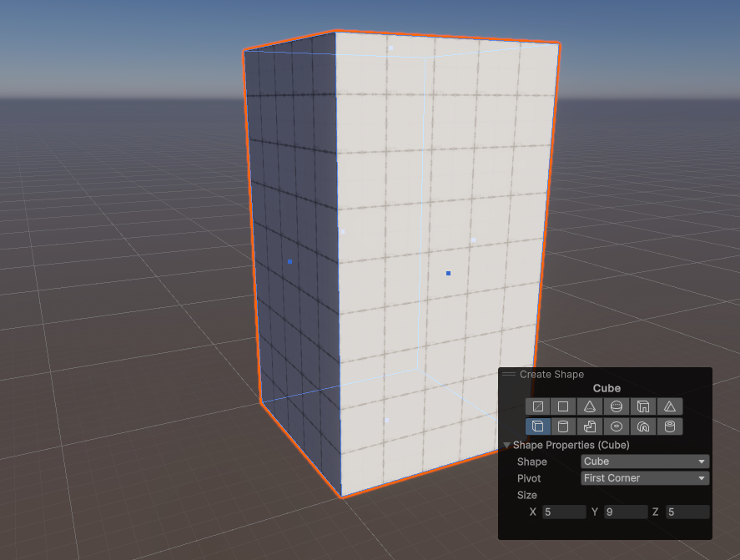Image resolution: width=740 pixels, height=560 pixels.
Task: Select the Prism shape icon
Action: pos(670,406)
